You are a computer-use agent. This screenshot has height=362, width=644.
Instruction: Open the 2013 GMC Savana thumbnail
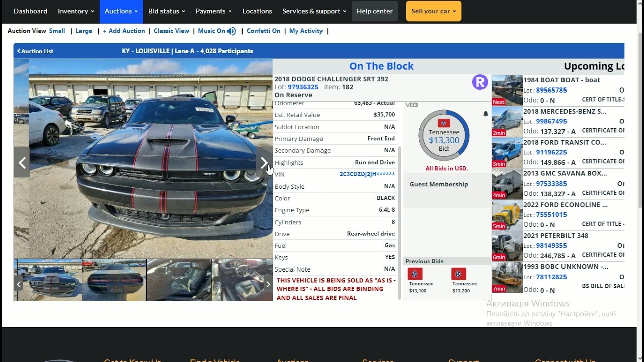[x=507, y=184]
